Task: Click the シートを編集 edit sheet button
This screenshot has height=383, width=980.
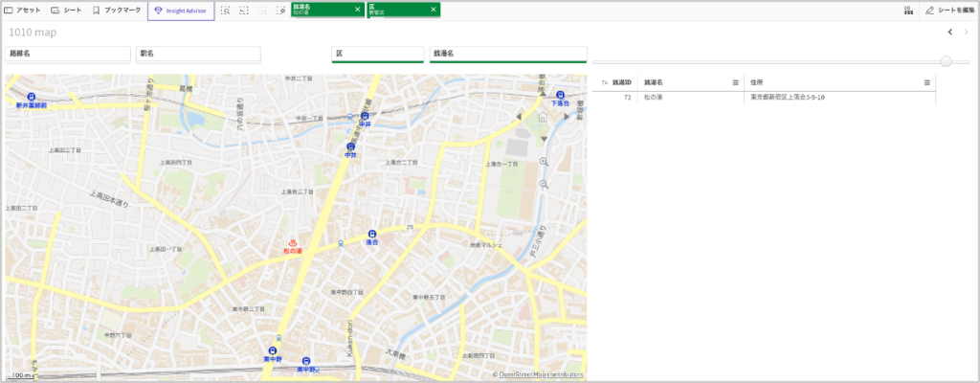Action: [948, 10]
